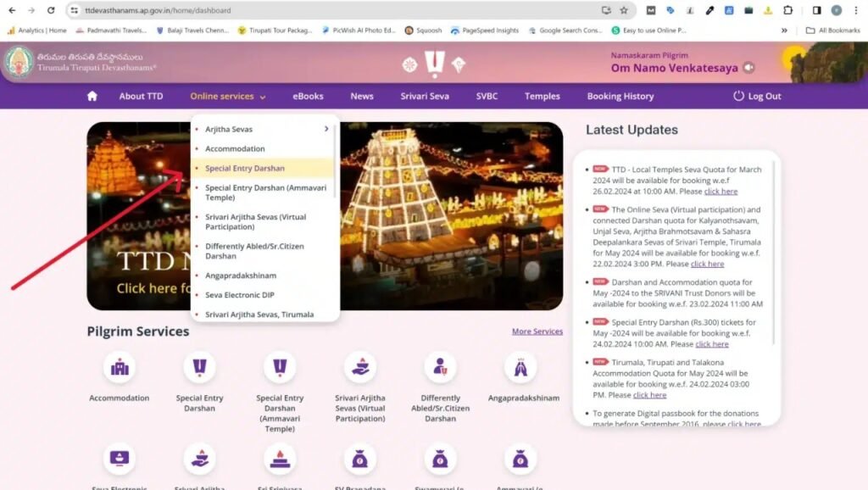The width and height of the screenshot is (868, 490).
Task: Open the Srivari Seva nav item
Action: point(425,96)
